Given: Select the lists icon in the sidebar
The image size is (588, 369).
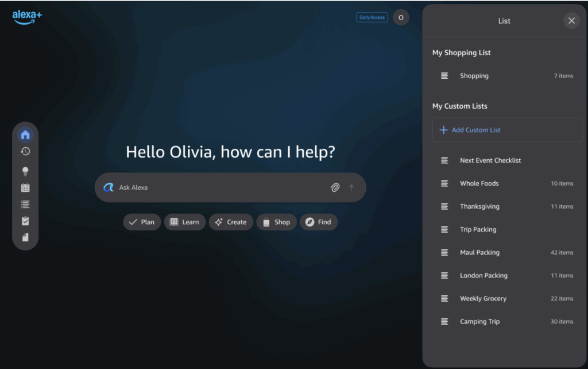Looking at the screenshot, I should click(25, 204).
